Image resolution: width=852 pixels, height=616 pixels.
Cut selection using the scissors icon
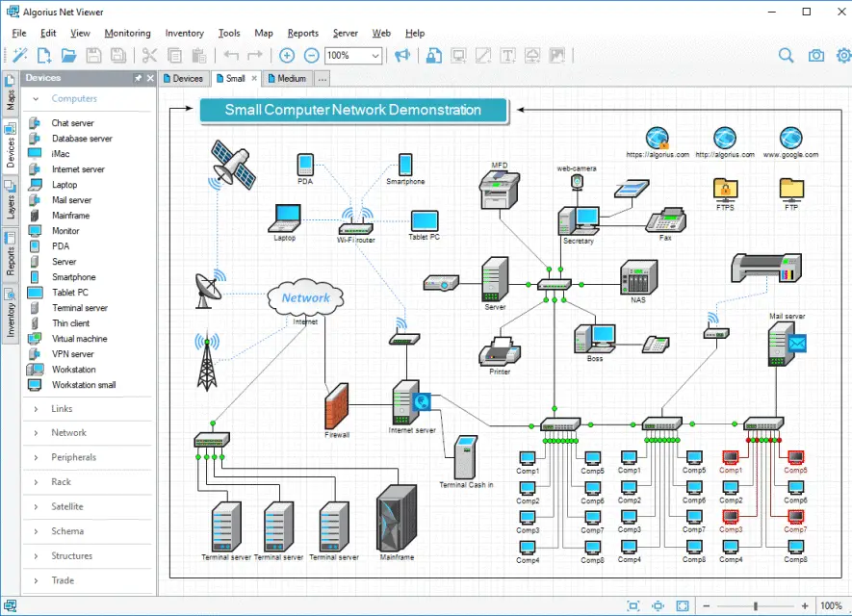coord(149,55)
